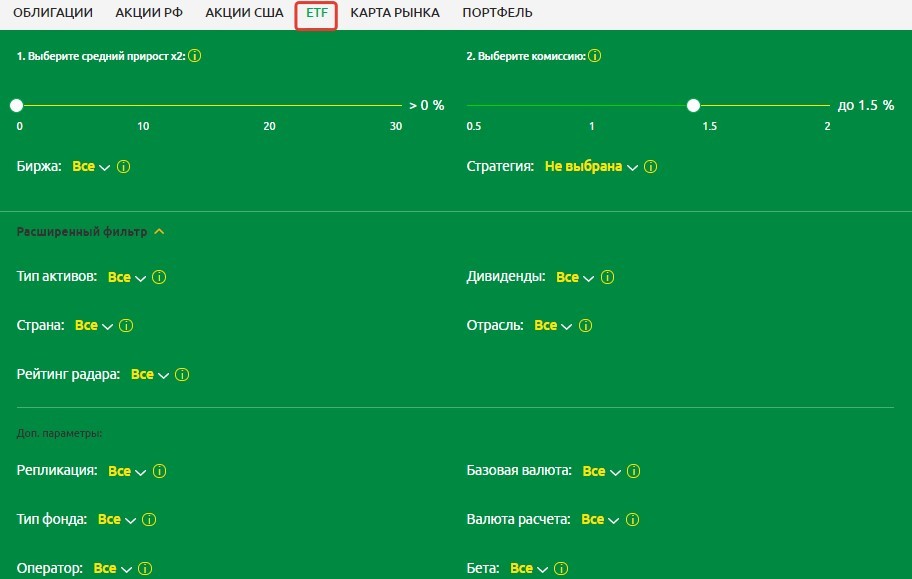Open the Биржа dropdown
This screenshot has width=912, height=579.
coord(91,167)
